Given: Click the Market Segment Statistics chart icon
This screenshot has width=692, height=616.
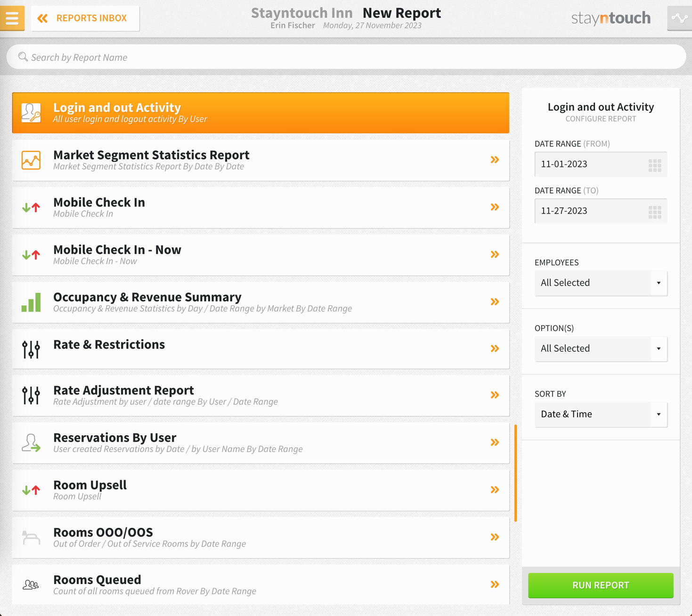Looking at the screenshot, I should [31, 160].
